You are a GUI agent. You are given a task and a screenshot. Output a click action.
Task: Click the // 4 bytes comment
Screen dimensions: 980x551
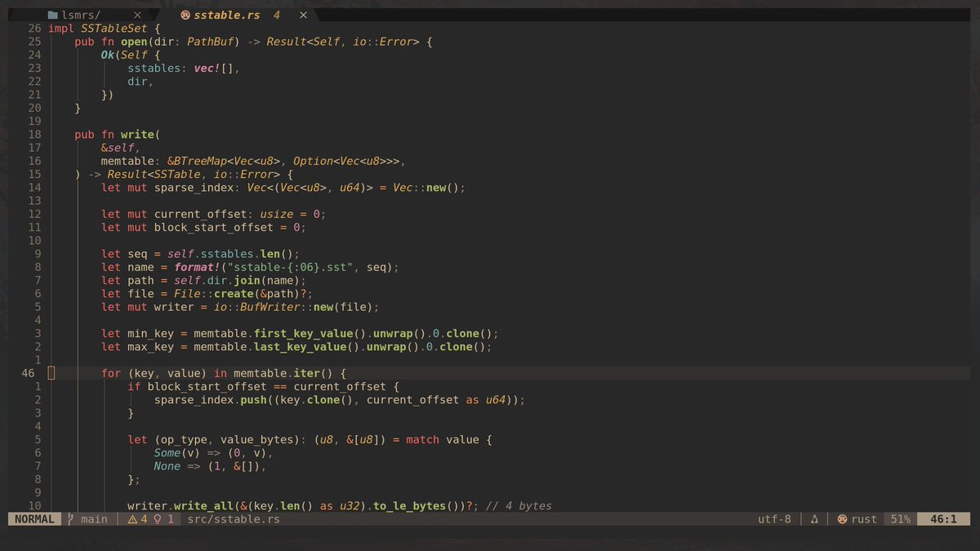(519, 506)
